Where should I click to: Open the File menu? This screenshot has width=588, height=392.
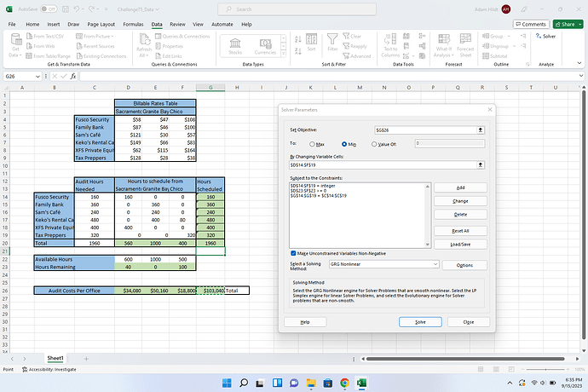(12, 24)
